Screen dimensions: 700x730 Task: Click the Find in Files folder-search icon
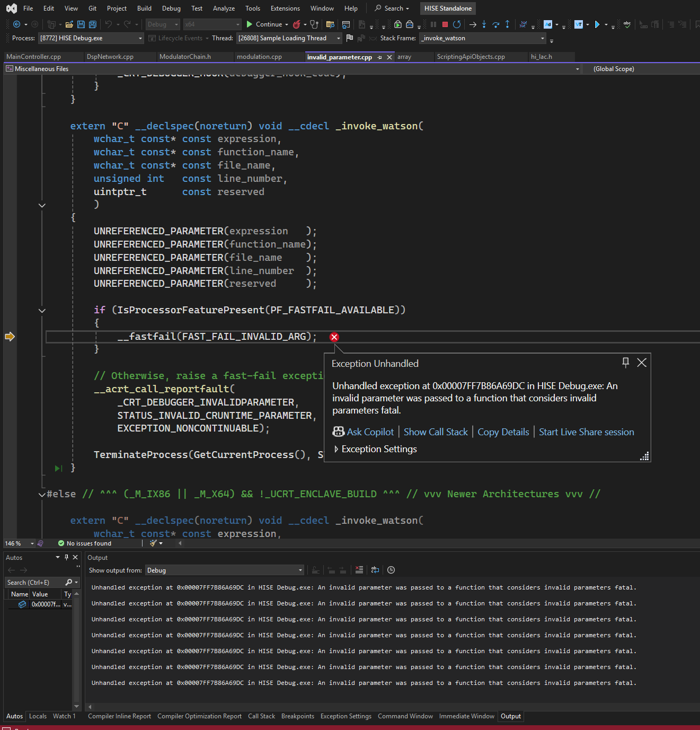(330, 24)
